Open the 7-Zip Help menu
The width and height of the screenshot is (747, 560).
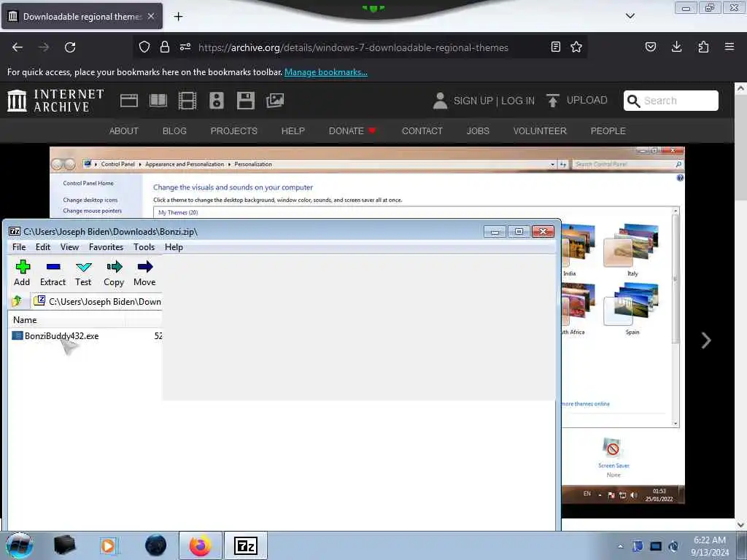(x=174, y=247)
